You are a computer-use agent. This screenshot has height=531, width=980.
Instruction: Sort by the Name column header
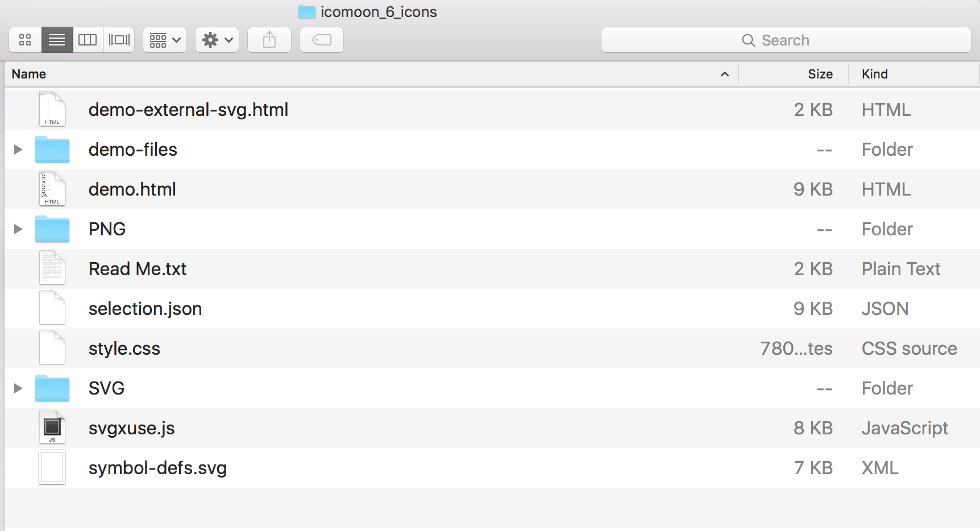pos(29,74)
